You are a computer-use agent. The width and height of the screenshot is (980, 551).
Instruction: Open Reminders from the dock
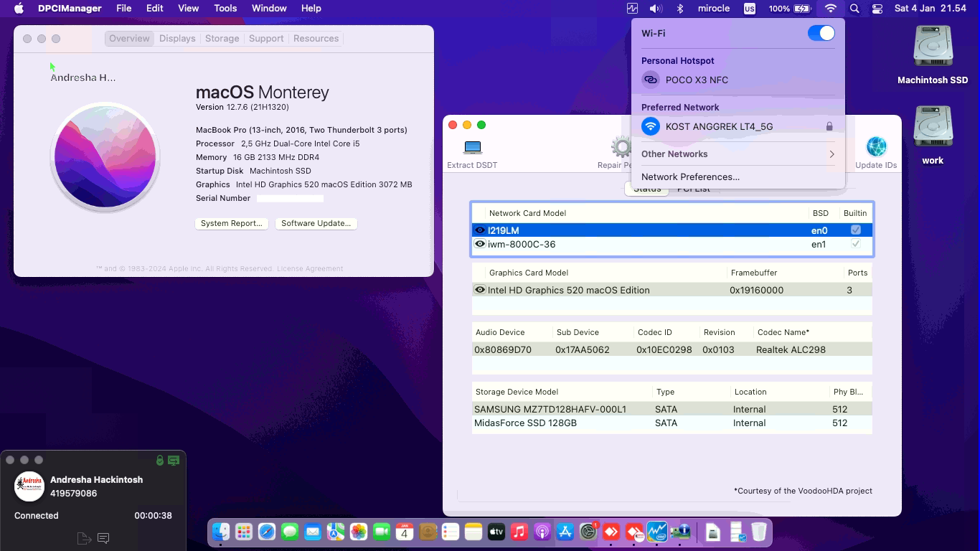pos(451,532)
